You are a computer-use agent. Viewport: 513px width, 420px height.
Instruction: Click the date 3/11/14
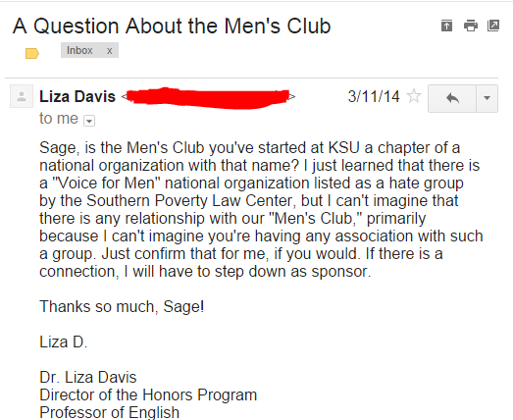pyautogui.click(x=374, y=96)
